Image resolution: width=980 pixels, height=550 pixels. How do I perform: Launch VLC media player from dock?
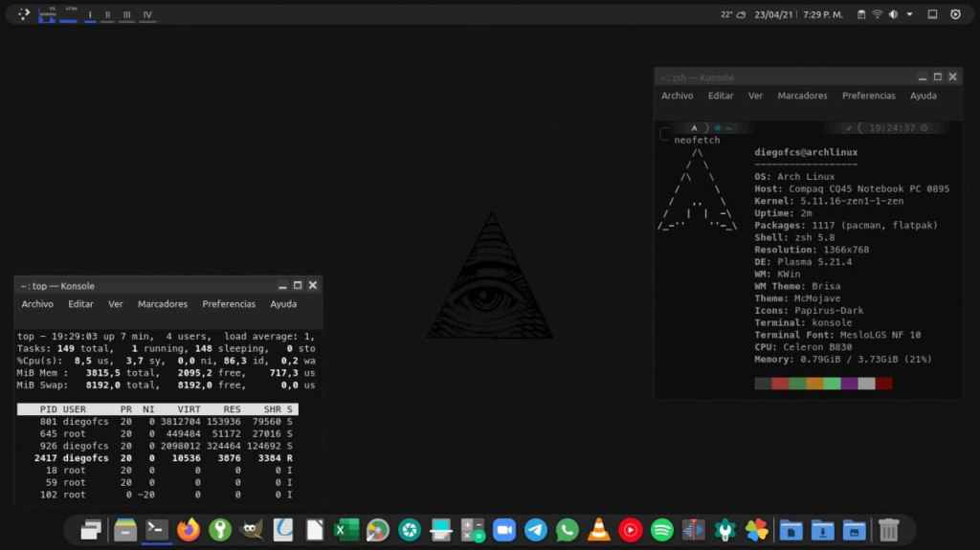598,530
